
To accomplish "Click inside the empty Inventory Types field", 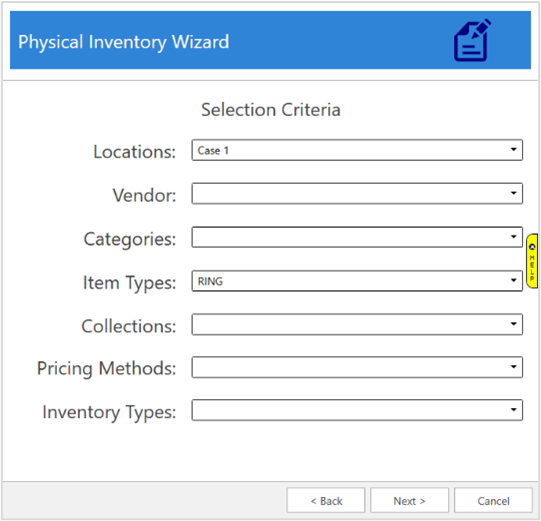I will 357,410.
